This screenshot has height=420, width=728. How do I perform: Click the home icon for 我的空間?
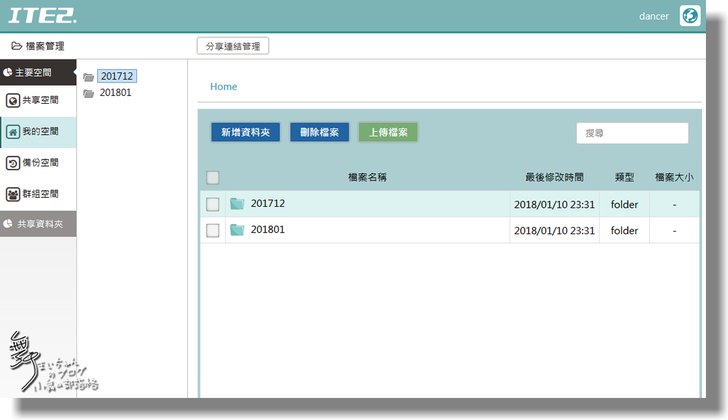12,132
